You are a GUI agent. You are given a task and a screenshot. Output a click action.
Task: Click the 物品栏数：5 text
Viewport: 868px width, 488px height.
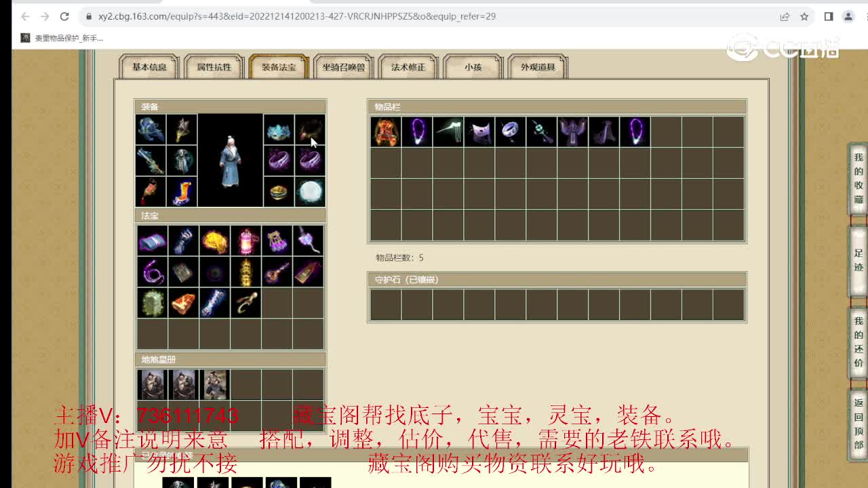[400, 258]
